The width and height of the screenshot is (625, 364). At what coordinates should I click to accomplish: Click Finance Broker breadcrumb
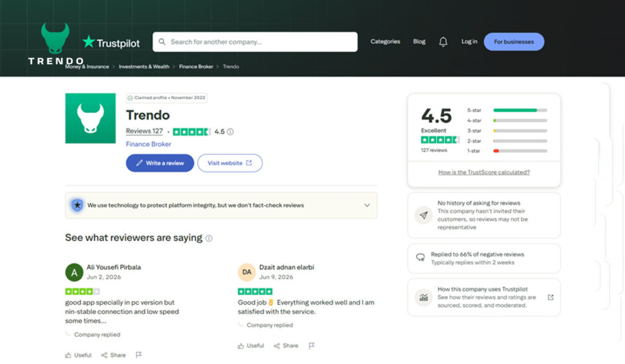[x=196, y=66]
